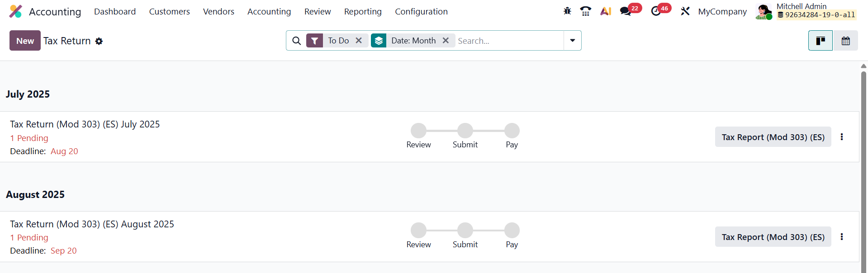Open the debug bug icon menu
The height and width of the screenshot is (273, 868).
567,11
